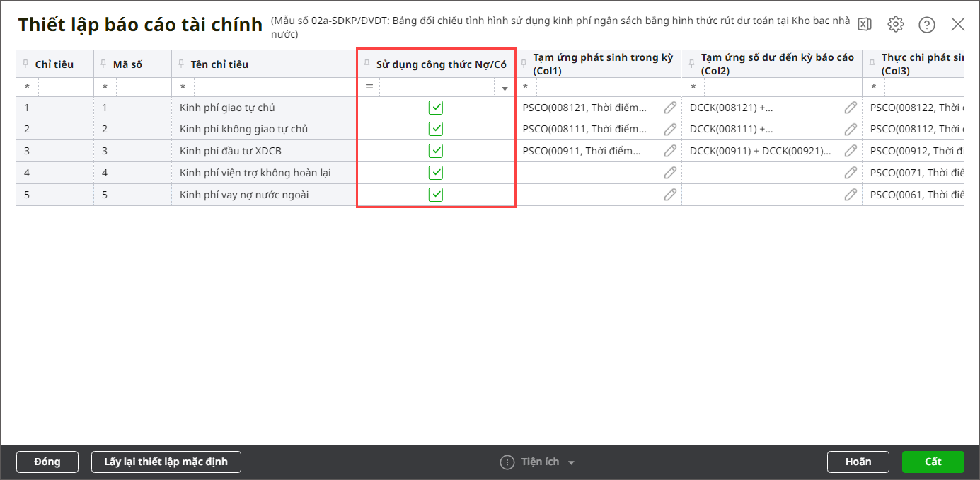Screen dimensions: 980x480
Task: Open the settings gear icon
Action: 896,24
